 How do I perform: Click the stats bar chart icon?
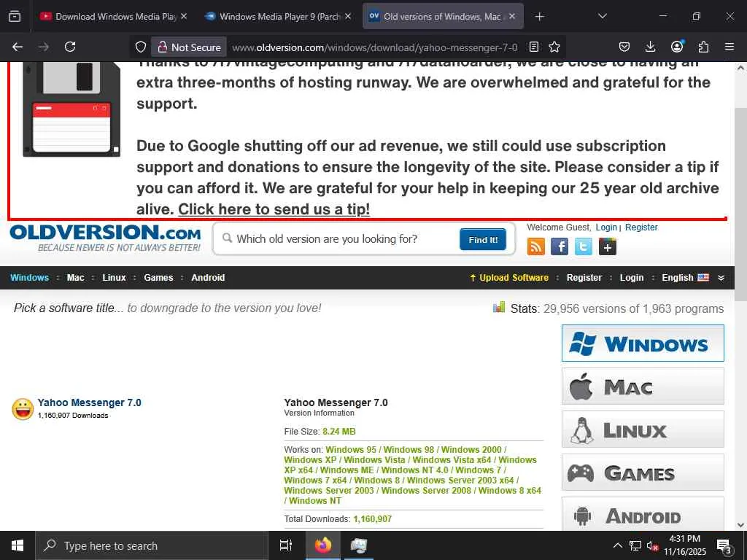tap(499, 307)
